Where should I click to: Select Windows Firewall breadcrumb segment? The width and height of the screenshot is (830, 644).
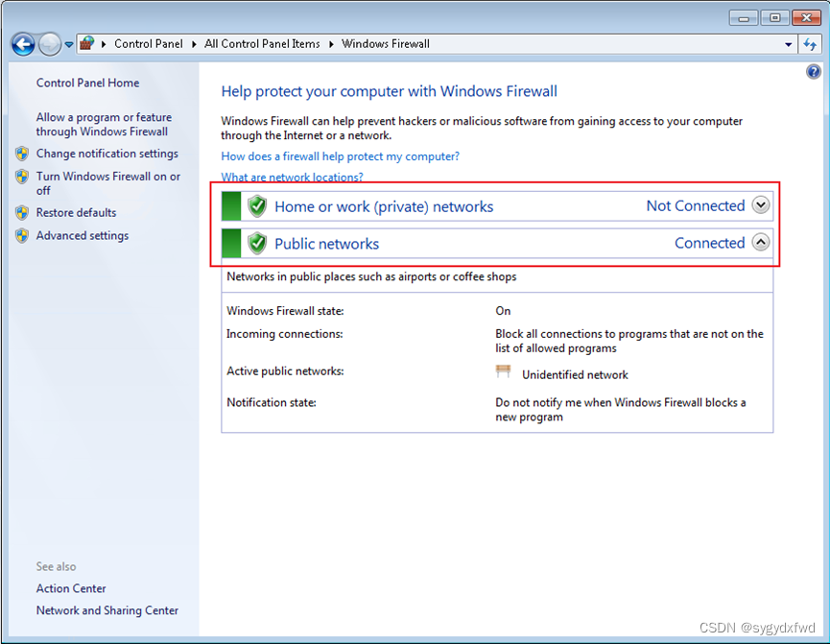click(386, 44)
